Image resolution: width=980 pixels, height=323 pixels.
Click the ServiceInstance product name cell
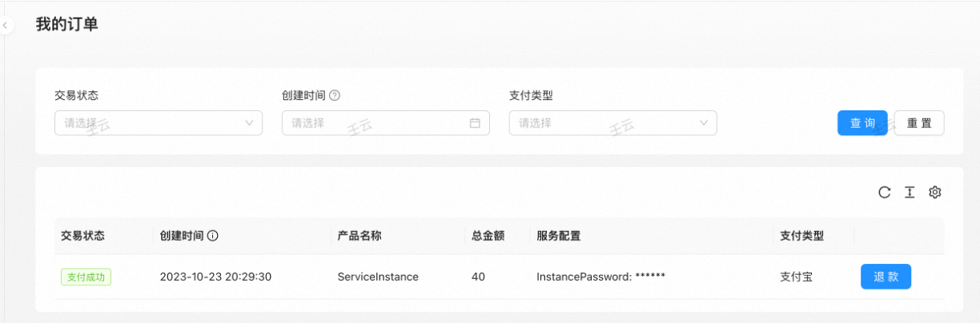pos(378,277)
